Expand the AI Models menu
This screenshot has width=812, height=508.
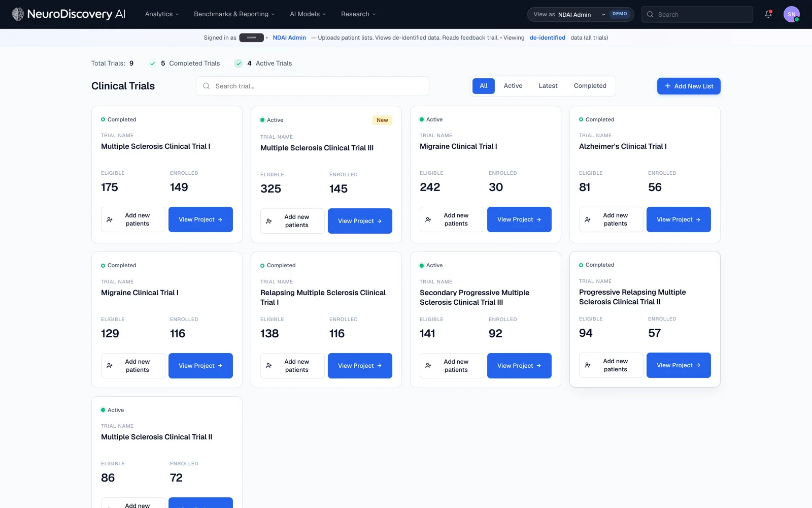308,14
